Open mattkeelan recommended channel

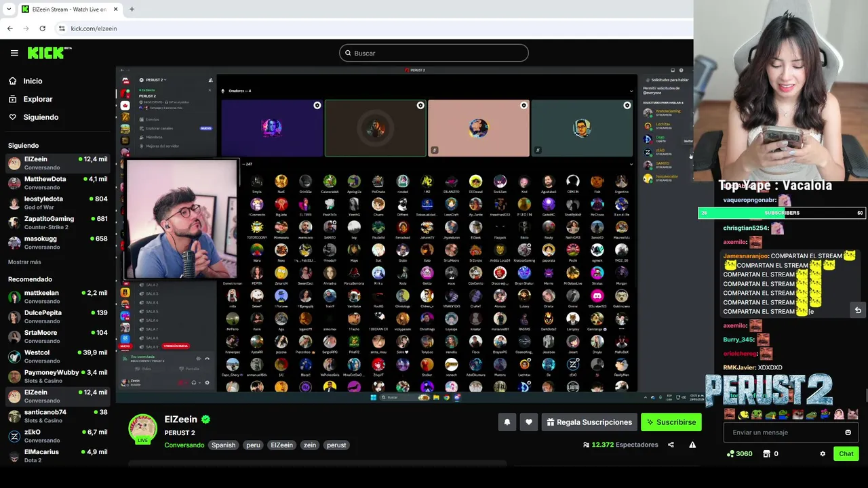click(x=58, y=297)
